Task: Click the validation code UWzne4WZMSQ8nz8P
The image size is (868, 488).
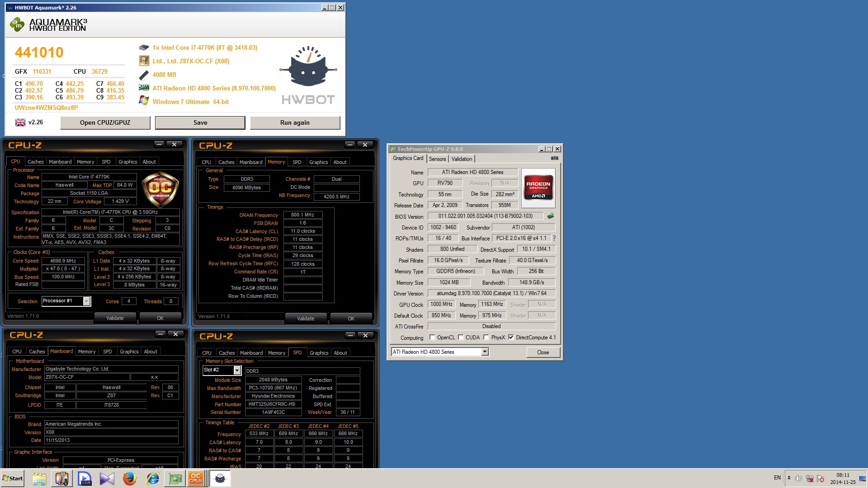Action: 47,108
